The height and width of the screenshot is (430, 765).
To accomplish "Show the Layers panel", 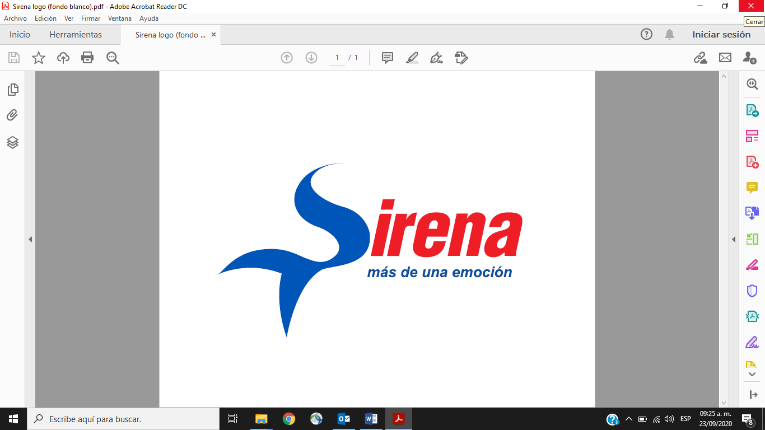I will pyautogui.click(x=13, y=142).
